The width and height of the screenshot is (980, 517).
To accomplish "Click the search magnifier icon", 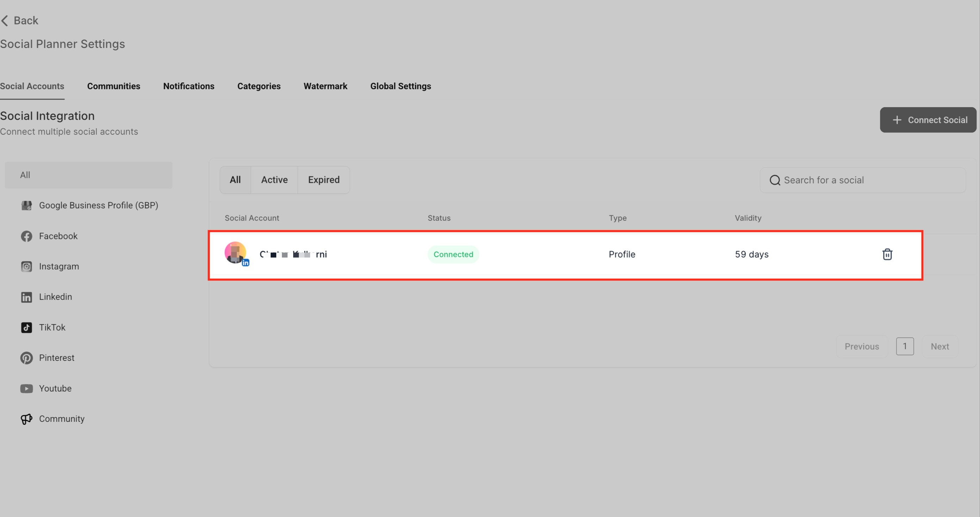I will point(775,180).
